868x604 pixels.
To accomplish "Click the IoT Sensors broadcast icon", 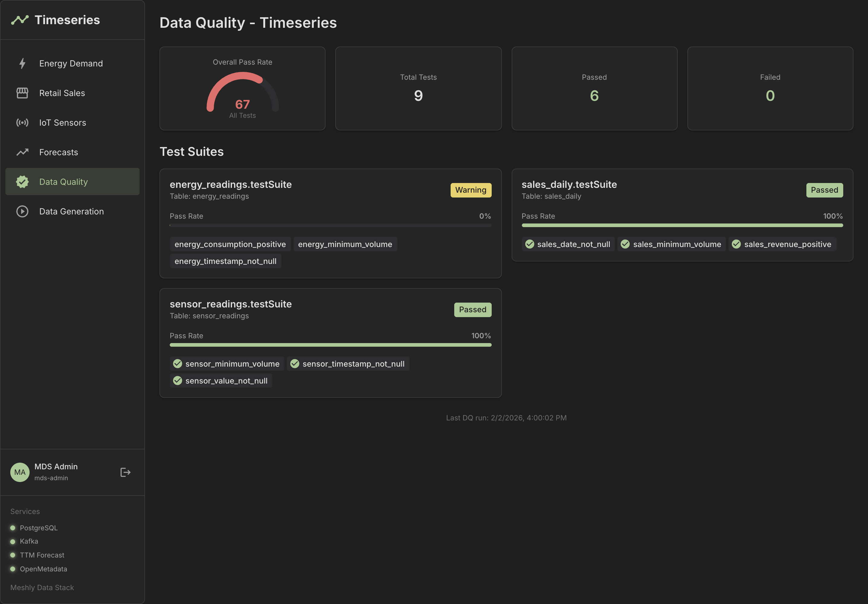I will click(x=22, y=123).
